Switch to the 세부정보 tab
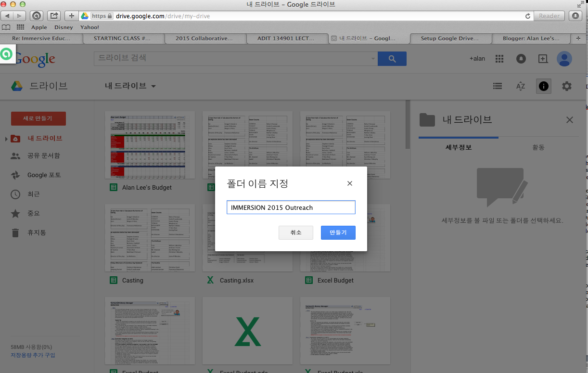The image size is (588, 373). (x=459, y=147)
